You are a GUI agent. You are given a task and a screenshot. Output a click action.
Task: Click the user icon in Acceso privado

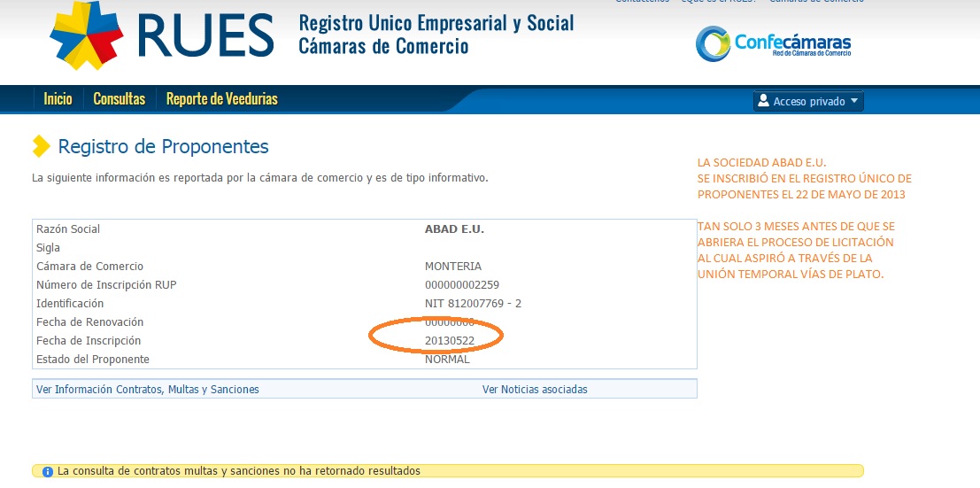tap(762, 101)
